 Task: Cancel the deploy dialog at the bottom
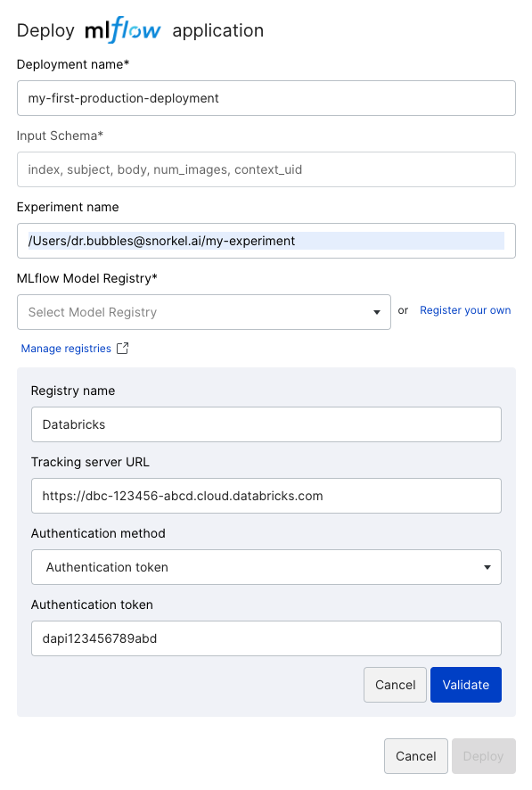(416, 756)
